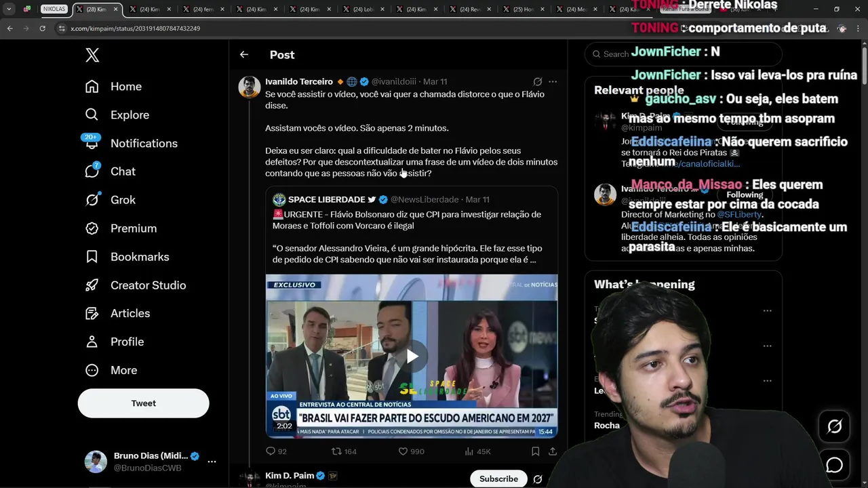868x488 pixels.
Task: Click the browser back arrow
Action: 10,28
